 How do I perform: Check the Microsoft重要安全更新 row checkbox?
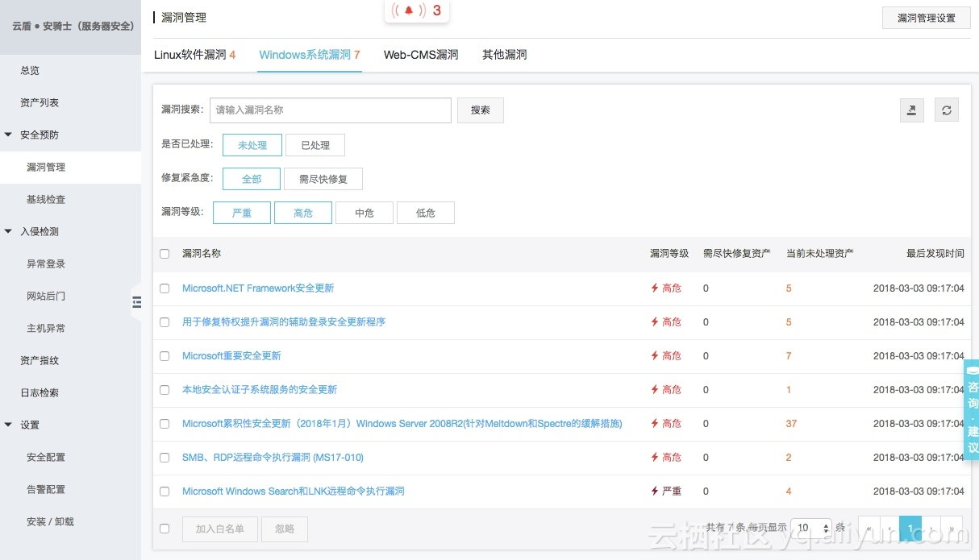[165, 356]
